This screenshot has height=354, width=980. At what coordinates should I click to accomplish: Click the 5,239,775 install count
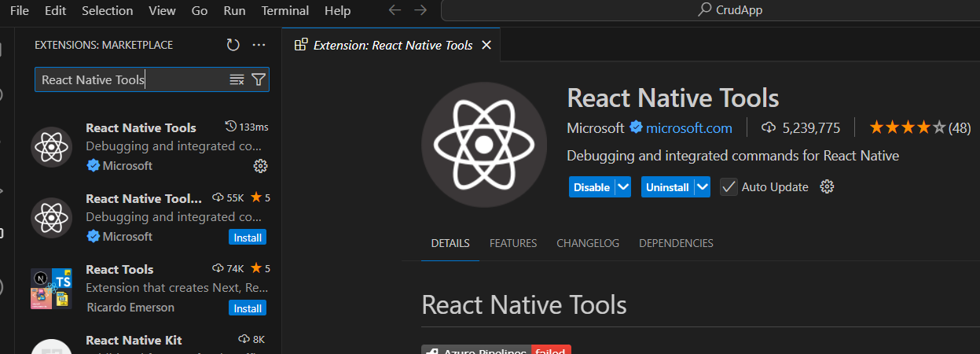click(802, 127)
